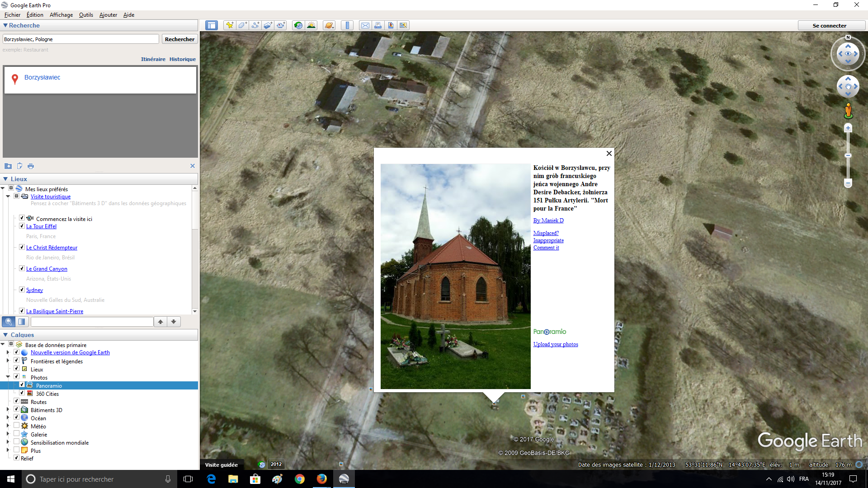
Task: Enable the Galerie layer checkbox
Action: click(x=16, y=434)
